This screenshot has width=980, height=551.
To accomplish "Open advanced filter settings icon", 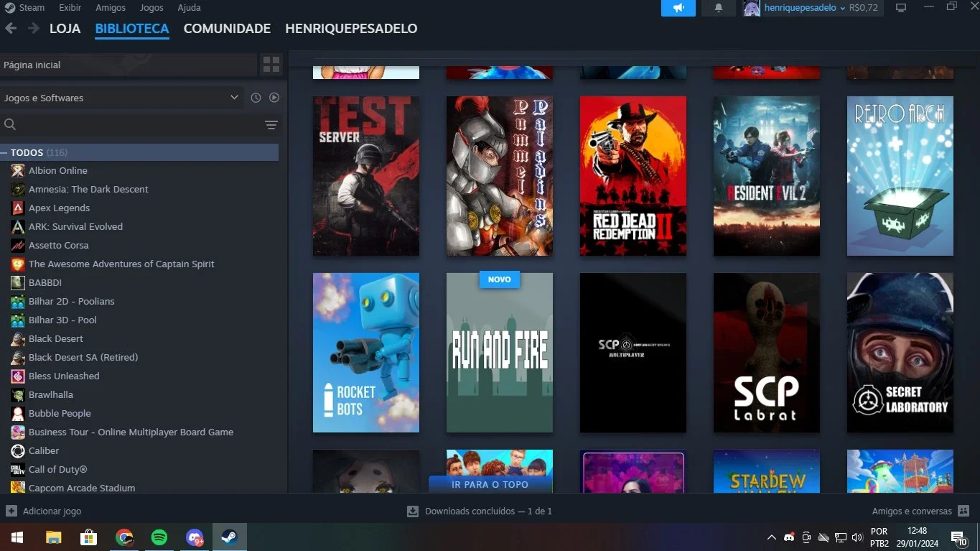I will [271, 125].
